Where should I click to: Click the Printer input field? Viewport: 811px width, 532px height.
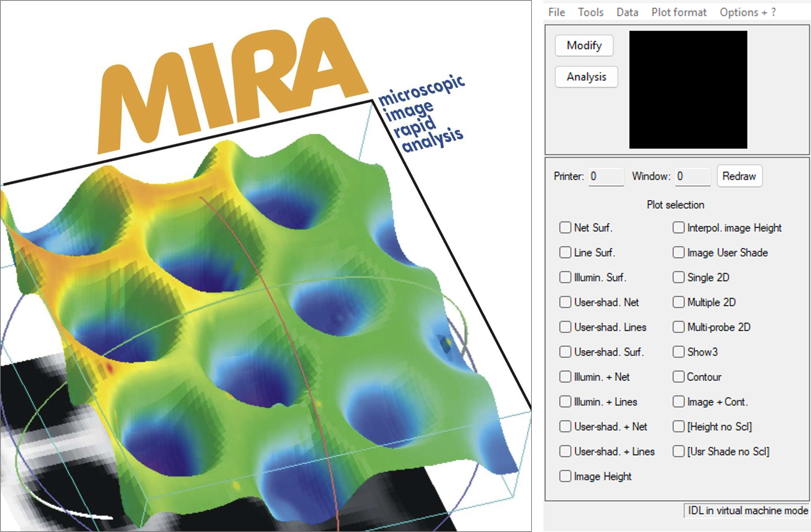click(x=606, y=177)
